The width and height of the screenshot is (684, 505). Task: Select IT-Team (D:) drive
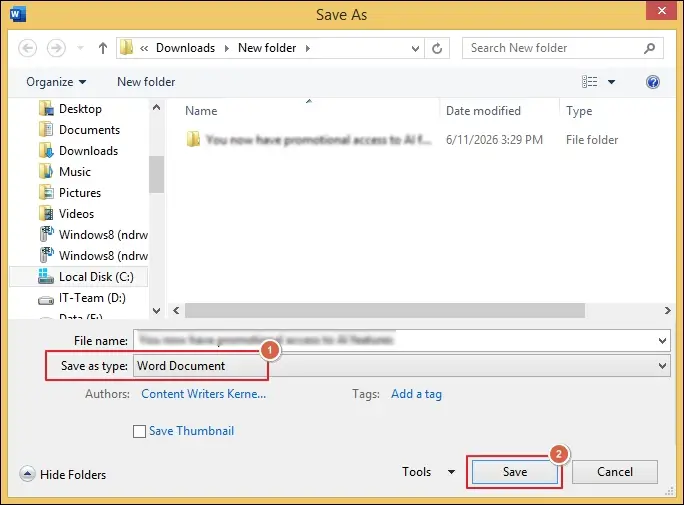tap(92, 298)
